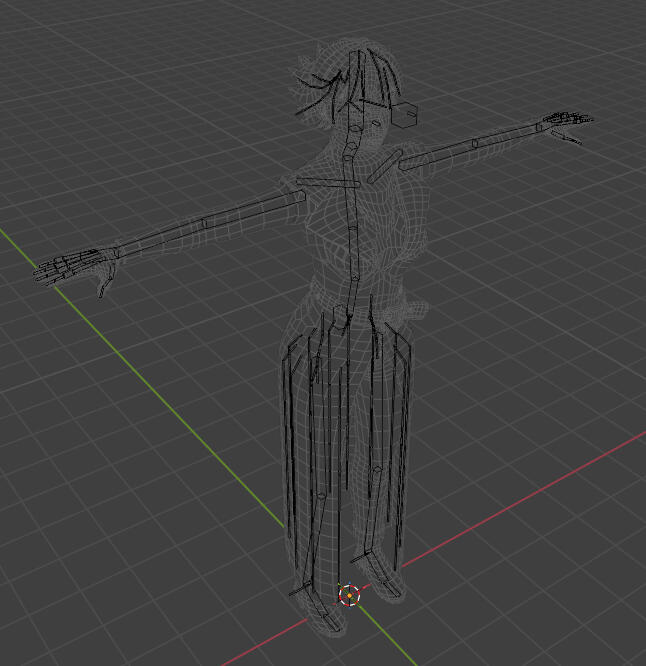
Task: Select the forearm bone on screen-left
Action: (160, 238)
